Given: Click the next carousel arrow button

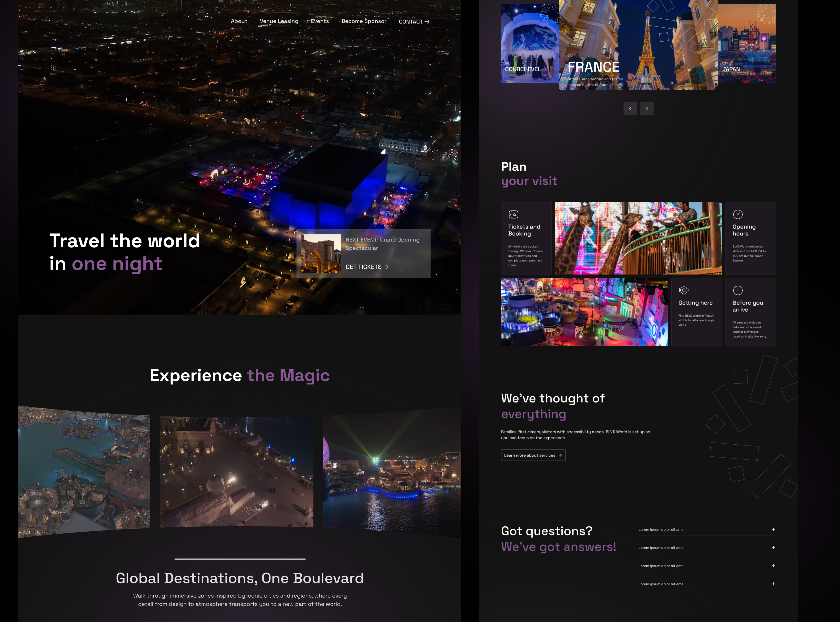Looking at the screenshot, I should (647, 108).
